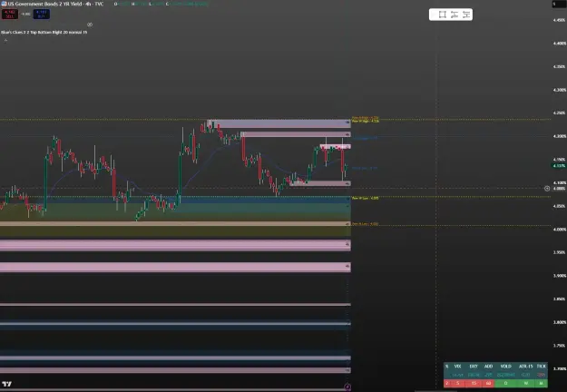This screenshot has width=567, height=392.
Task: Click the green W timeframe cell
Action: [x=525, y=383]
